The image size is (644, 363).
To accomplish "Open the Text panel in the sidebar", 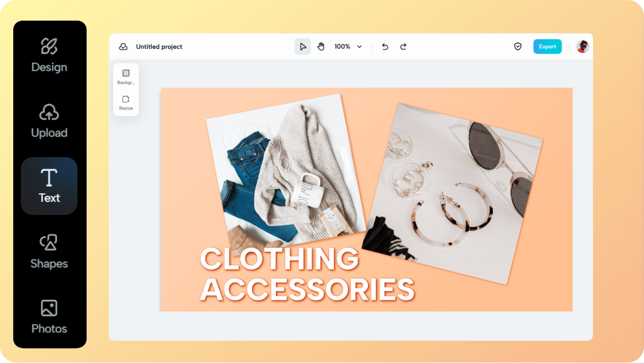I will click(49, 186).
